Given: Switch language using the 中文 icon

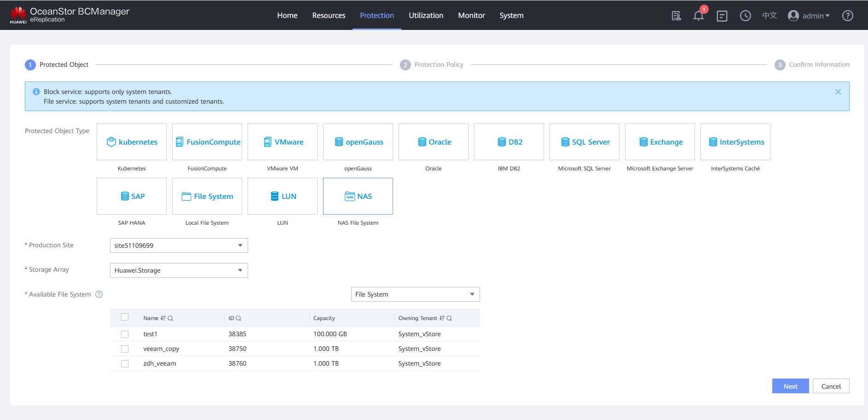Looking at the screenshot, I should (769, 16).
